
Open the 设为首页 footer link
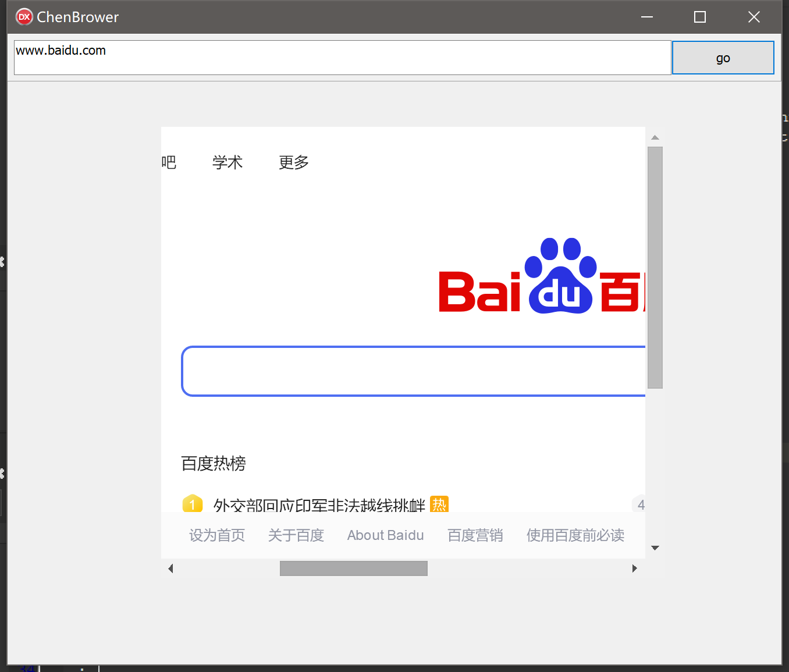click(x=217, y=535)
